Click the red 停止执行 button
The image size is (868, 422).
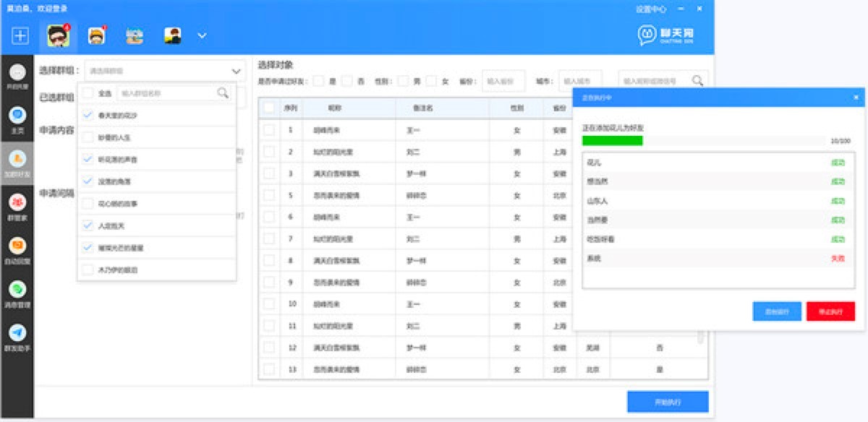(x=830, y=311)
